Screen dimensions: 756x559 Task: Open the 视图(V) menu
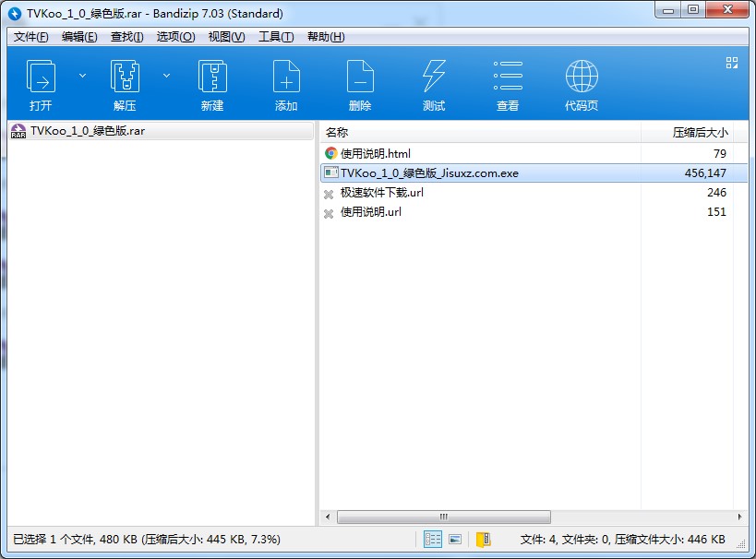[226, 37]
